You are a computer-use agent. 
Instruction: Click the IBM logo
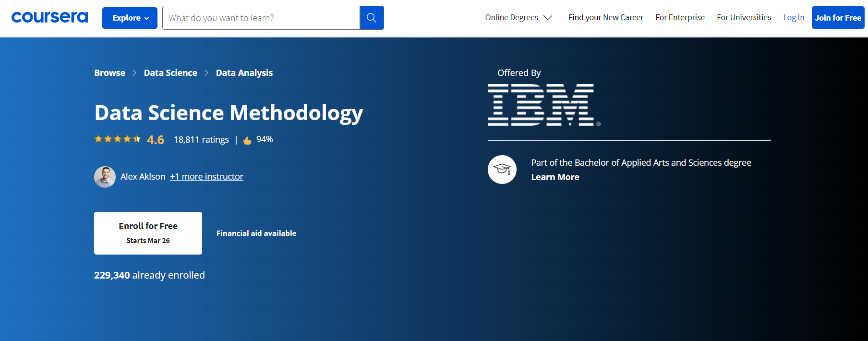pyautogui.click(x=544, y=105)
